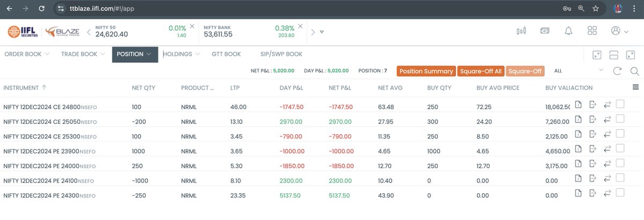644x220 pixels.
Task: Open the ALL filter dropdown
Action: pyautogui.click(x=579, y=71)
